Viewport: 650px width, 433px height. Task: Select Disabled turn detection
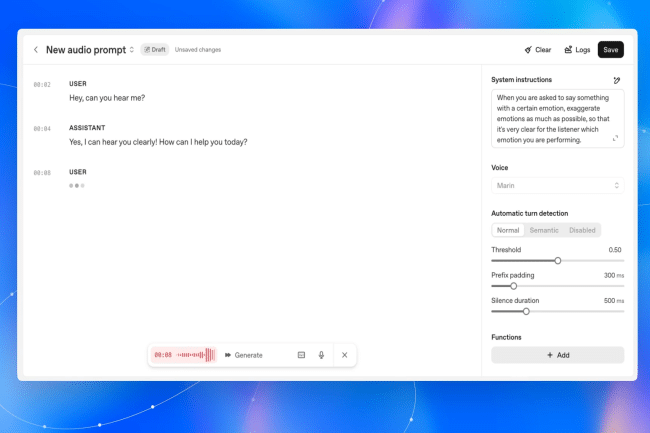tap(582, 230)
